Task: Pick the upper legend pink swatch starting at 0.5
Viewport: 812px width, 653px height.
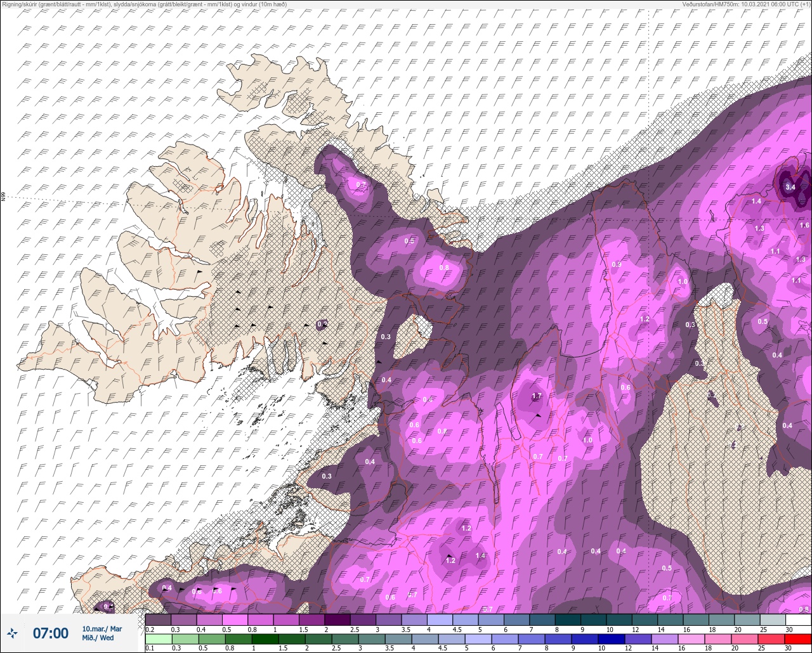Action: [x=235, y=619]
